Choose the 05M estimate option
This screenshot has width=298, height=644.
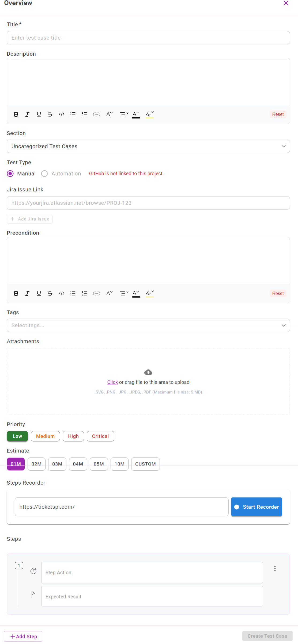(x=99, y=464)
